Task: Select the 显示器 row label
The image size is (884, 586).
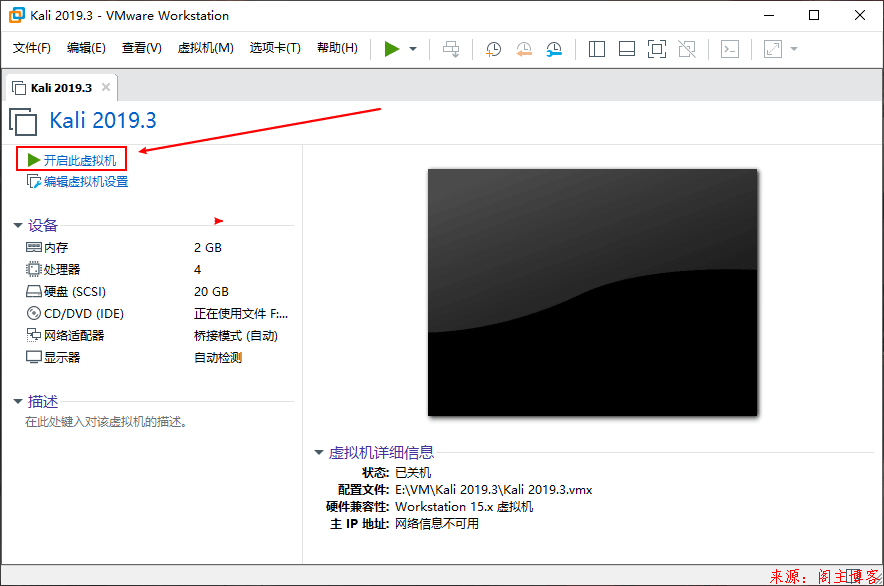Action: coord(62,358)
